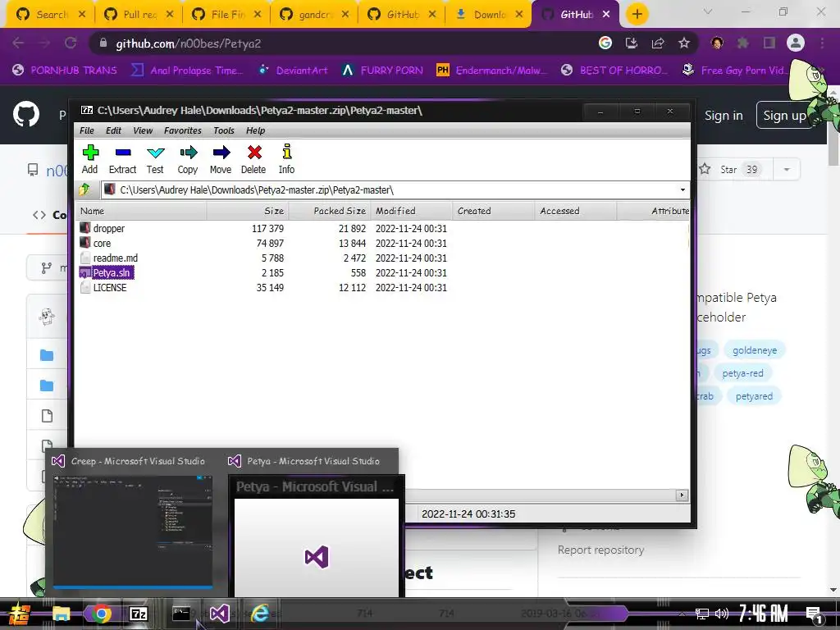
Task: Open File Explorer from the taskbar
Action: [x=61, y=614]
